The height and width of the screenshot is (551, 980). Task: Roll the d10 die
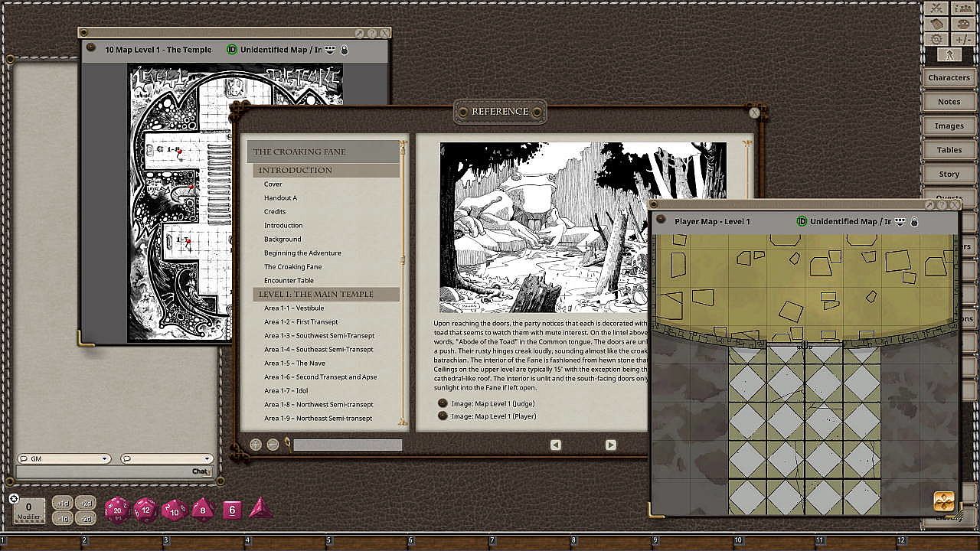[174, 510]
